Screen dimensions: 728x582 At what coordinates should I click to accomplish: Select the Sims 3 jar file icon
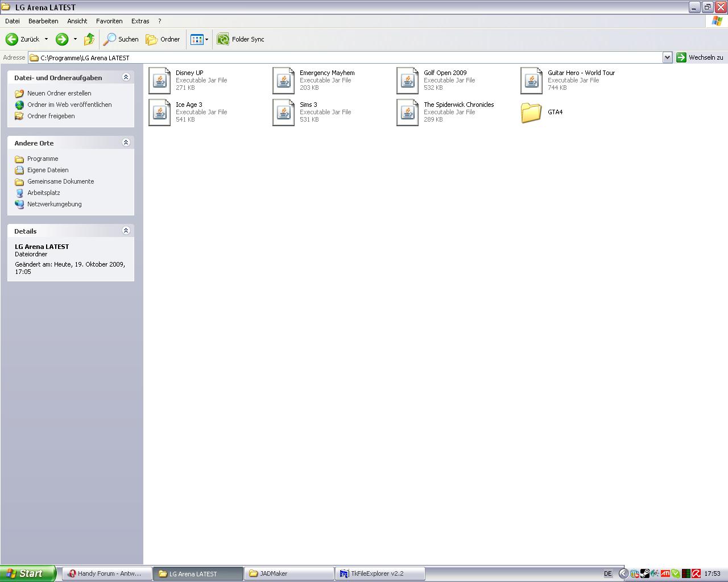pyautogui.click(x=284, y=112)
